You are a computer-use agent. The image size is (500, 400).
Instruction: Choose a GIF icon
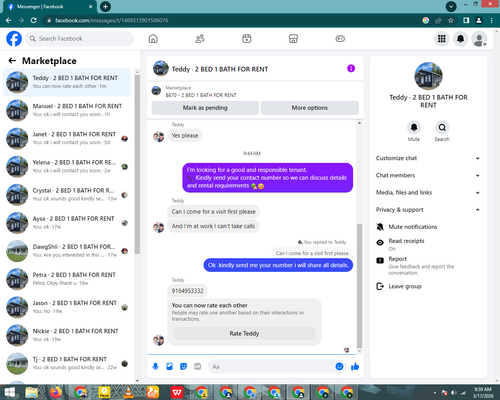click(198, 367)
